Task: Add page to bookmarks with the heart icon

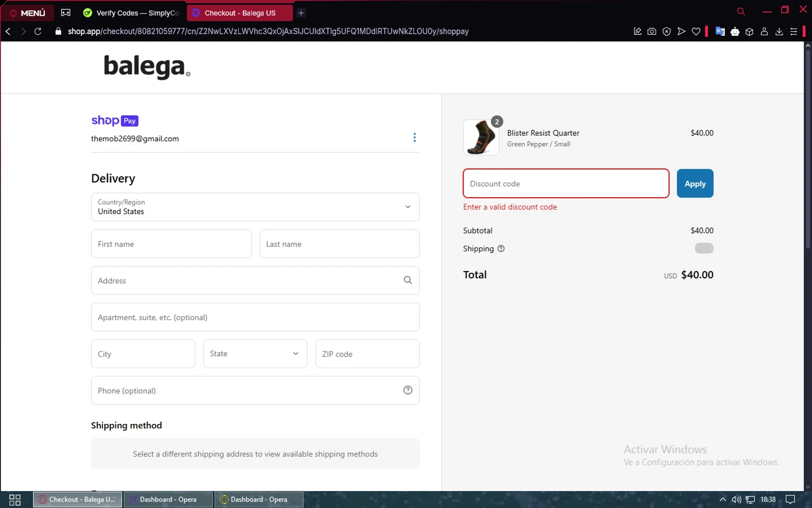Action: coord(696,31)
